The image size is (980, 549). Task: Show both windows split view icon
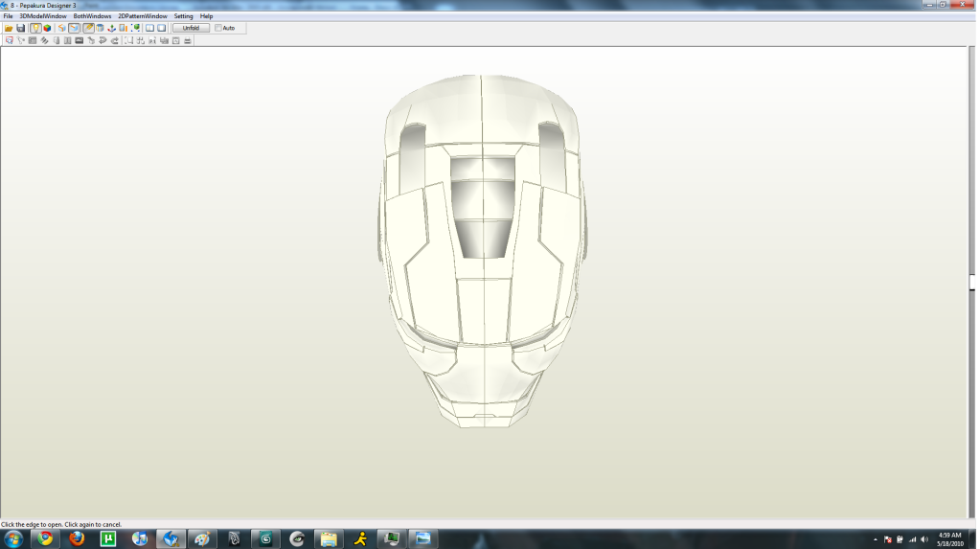pos(150,28)
